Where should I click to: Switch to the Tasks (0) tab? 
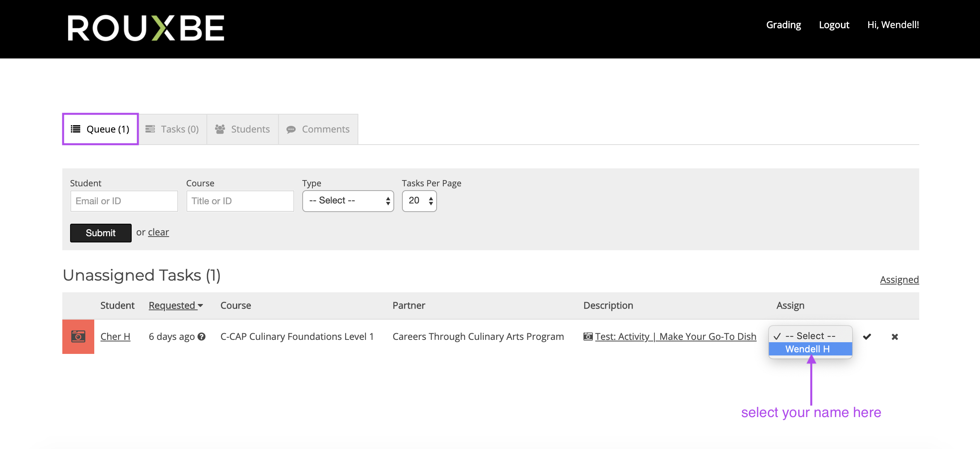(173, 129)
